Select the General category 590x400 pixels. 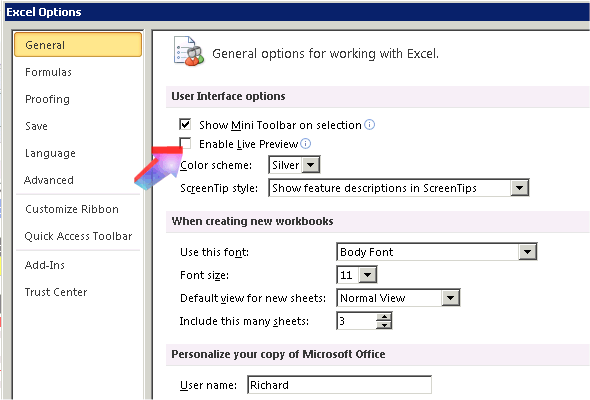point(78,45)
